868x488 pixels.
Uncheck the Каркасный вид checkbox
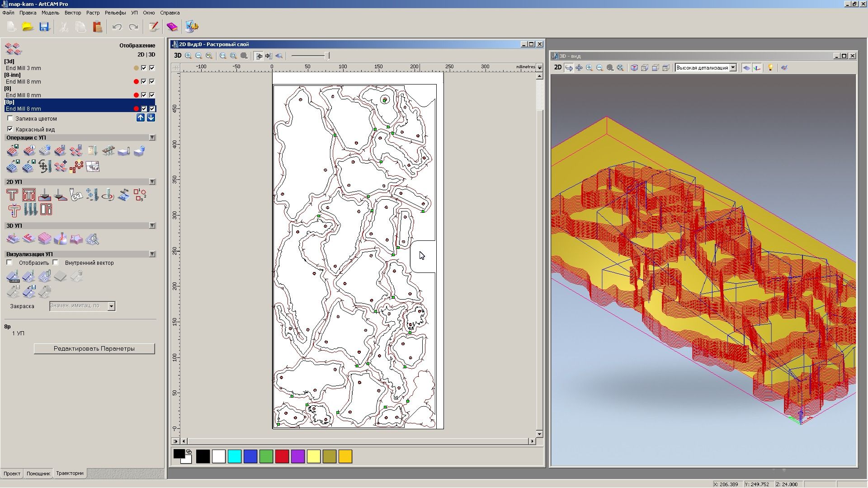click(x=10, y=129)
